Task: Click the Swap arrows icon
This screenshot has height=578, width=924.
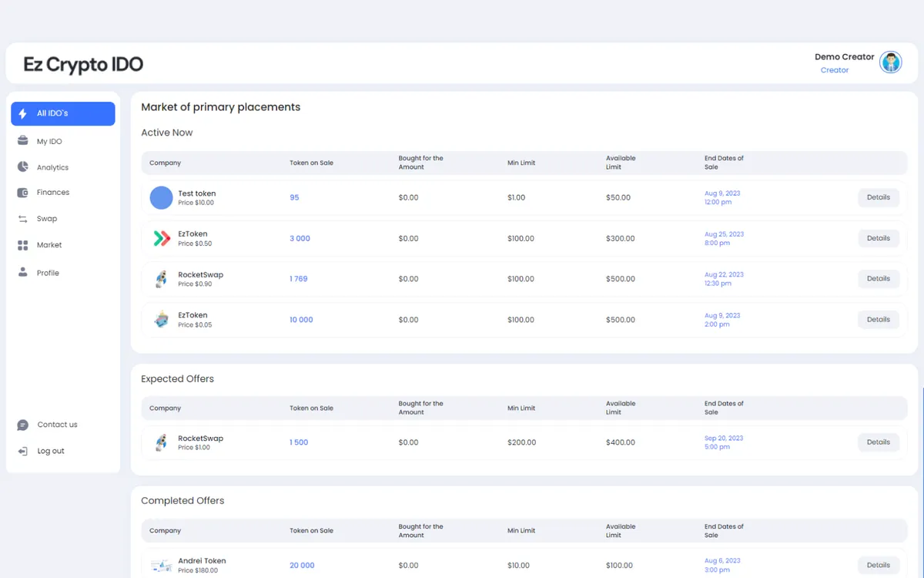Action: pos(22,219)
